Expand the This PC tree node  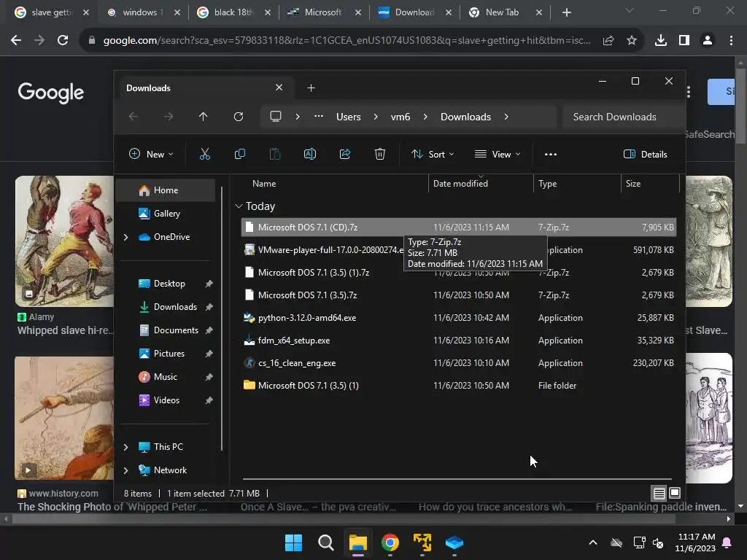pyautogui.click(x=125, y=447)
